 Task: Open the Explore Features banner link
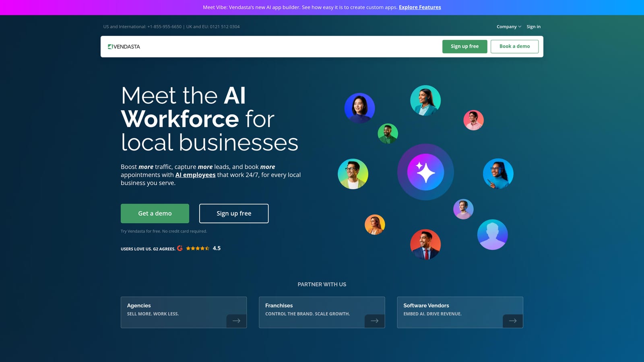click(420, 7)
